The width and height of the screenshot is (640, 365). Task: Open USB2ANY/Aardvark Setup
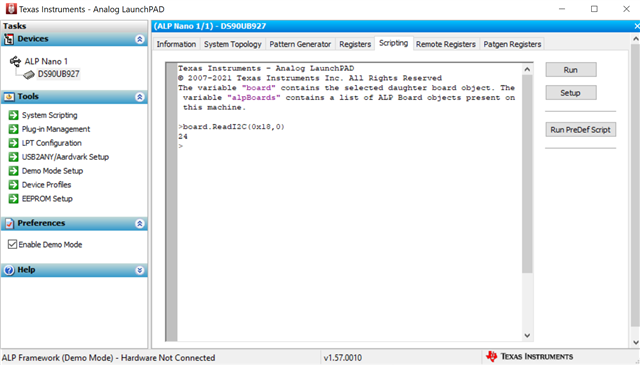click(65, 157)
